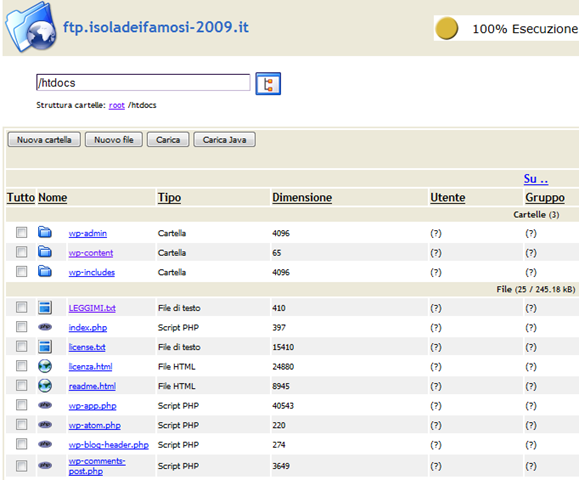Open the wp-atom.php file link
Viewport: 579px width, 480px height.
(x=95, y=426)
